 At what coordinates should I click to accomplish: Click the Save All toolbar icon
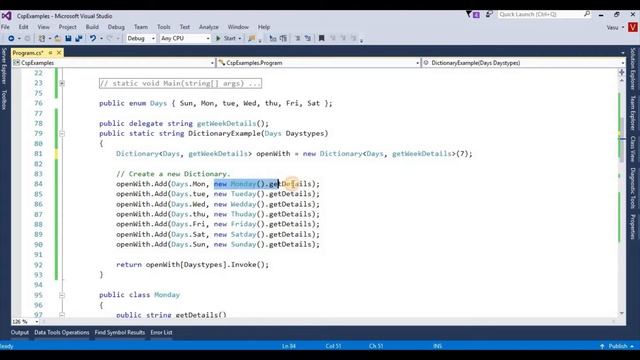click(x=79, y=38)
